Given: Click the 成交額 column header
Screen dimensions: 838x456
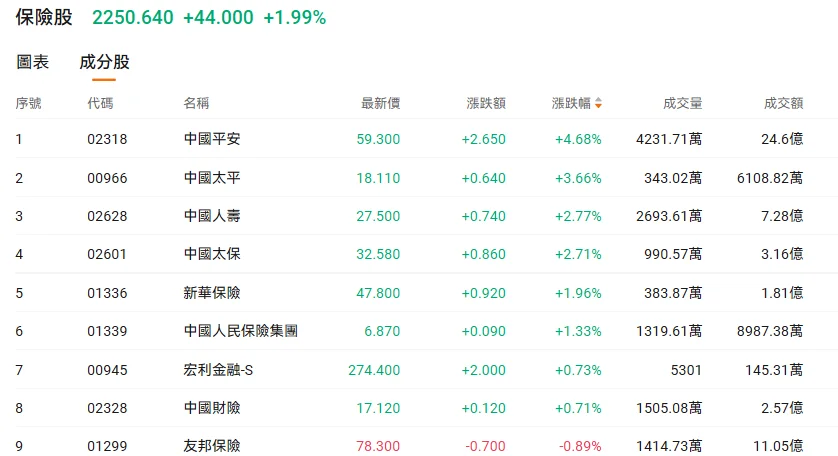Looking at the screenshot, I should [783, 103].
